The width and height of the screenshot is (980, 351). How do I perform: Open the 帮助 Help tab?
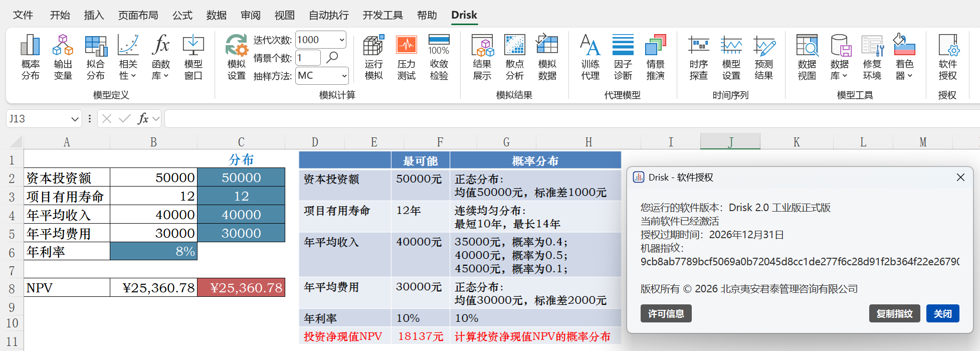(427, 15)
